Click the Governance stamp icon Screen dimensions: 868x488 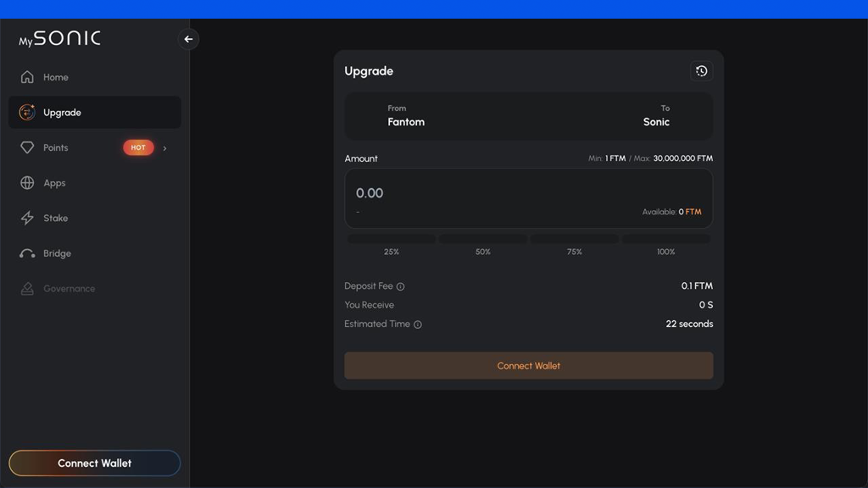point(27,288)
